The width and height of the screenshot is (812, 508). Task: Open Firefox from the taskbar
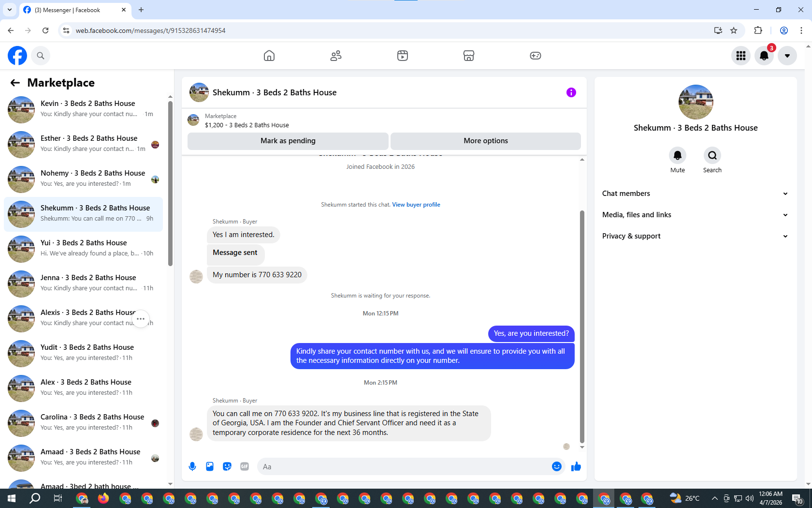pyautogui.click(x=103, y=498)
